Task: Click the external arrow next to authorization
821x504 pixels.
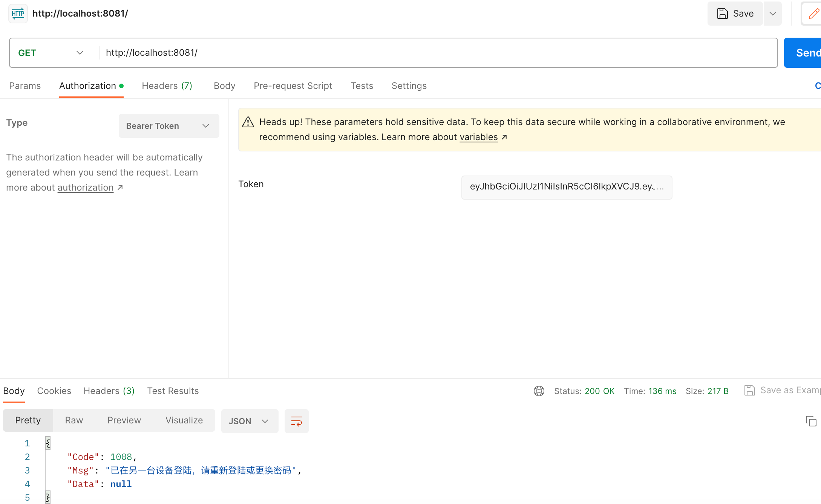Action: pos(120,188)
